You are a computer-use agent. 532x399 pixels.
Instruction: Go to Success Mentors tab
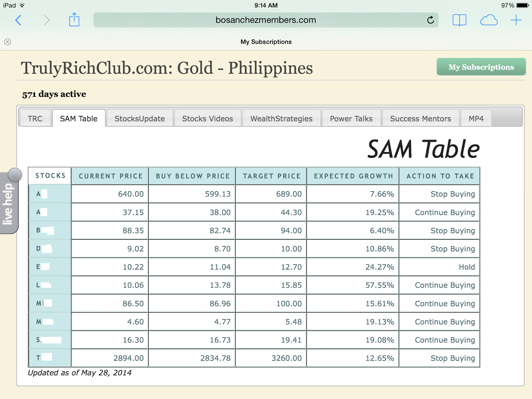tap(421, 118)
